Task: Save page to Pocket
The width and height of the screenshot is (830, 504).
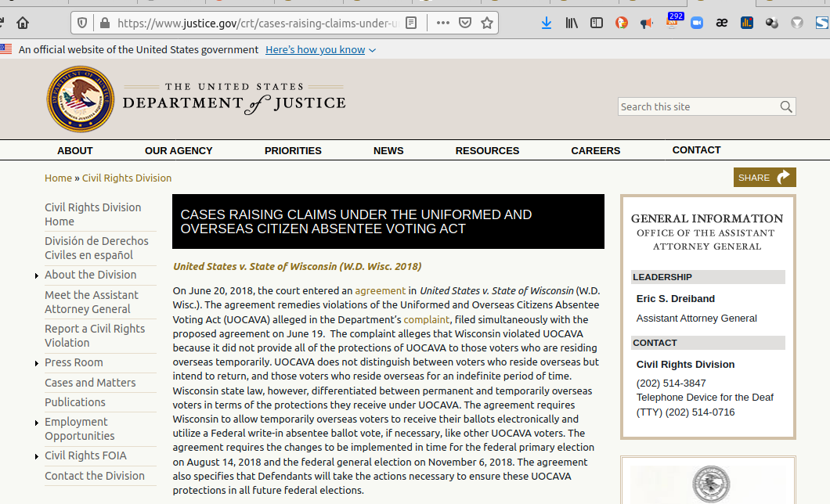Action: [x=465, y=23]
